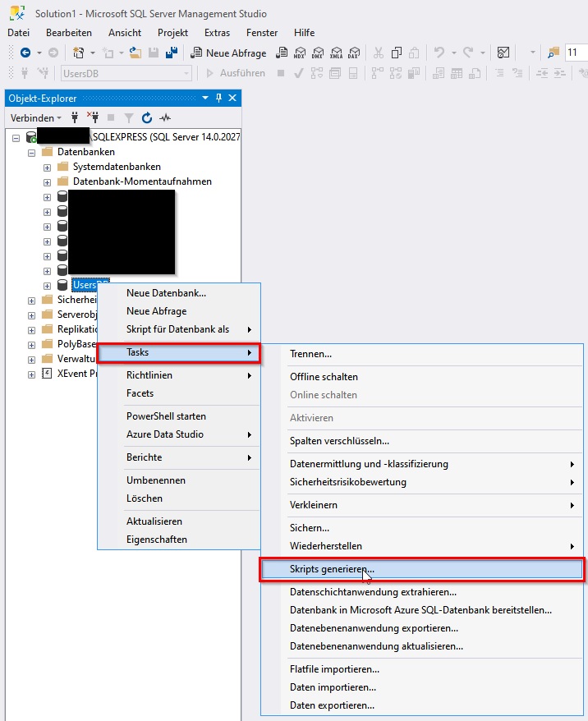The height and width of the screenshot is (721, 588).
Task: Click the save all icon
Action: click(172, 53)
